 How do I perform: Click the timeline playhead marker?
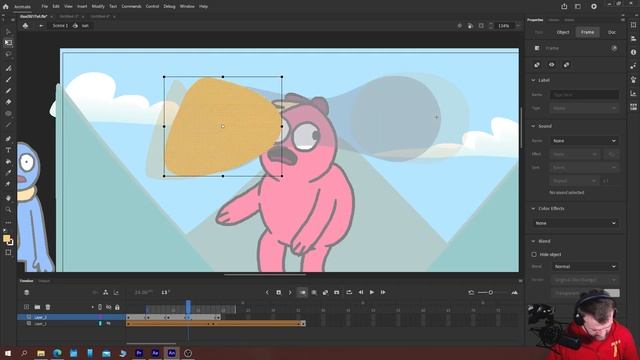[x=188, y=306]
